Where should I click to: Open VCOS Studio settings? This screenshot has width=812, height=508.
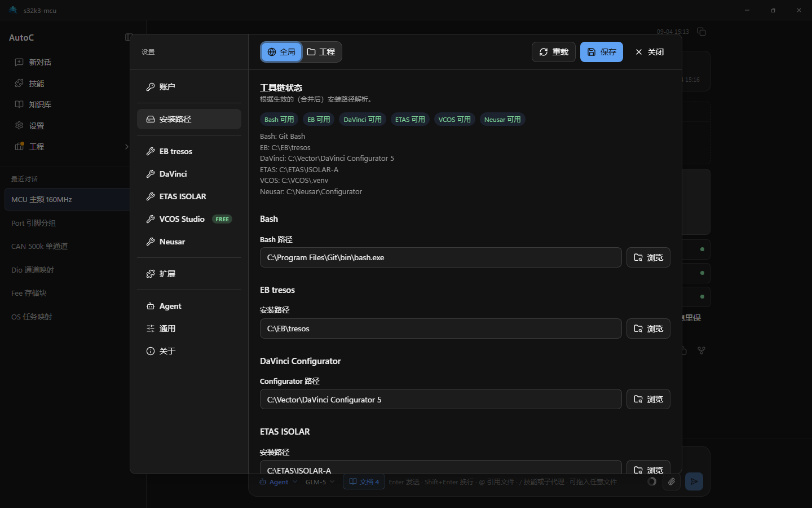189,219
